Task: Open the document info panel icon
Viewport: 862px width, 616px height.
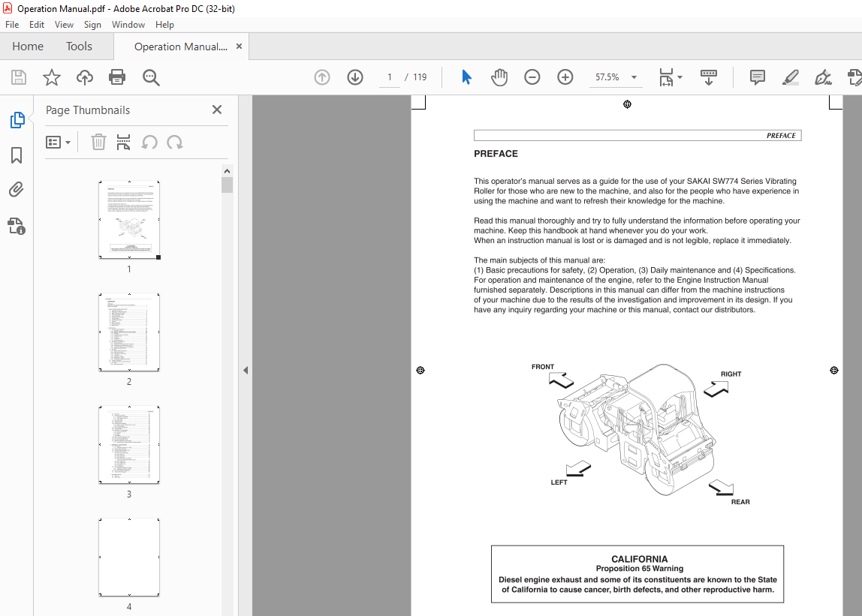Action: pos(17,226)
